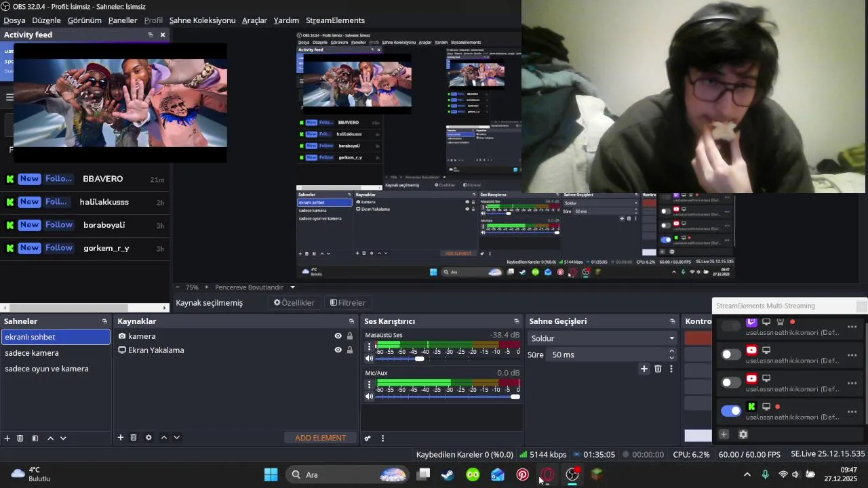The width and height of the screenshot is (868, 488).
Task: Click the Windows taskbar Ara search box
Action: click(x=348, y=474)
